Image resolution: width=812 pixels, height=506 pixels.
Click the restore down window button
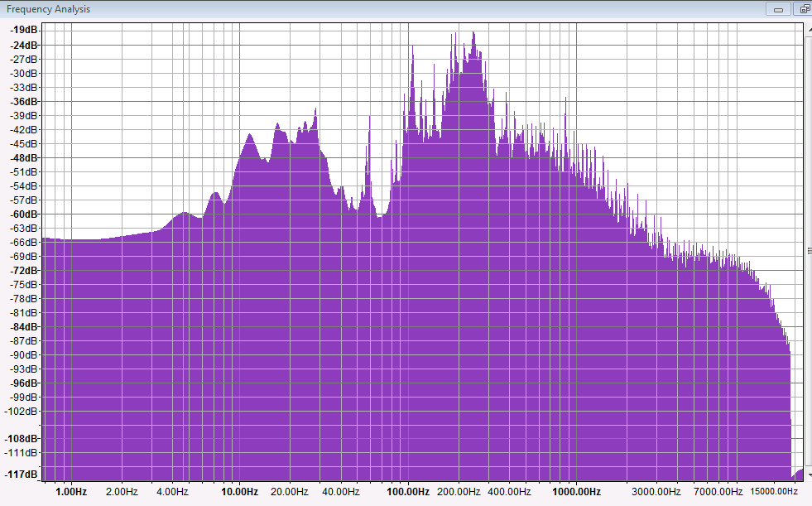coord(803,9)
